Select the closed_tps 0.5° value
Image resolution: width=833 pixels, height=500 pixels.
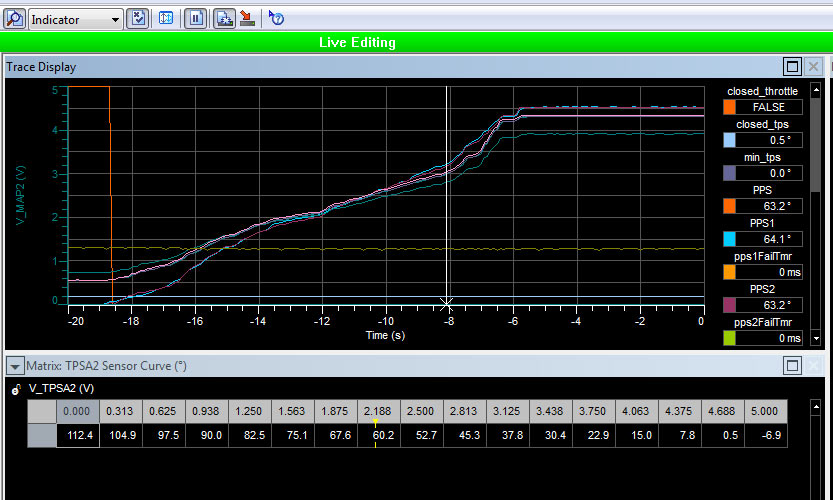[x=769, y=140]
